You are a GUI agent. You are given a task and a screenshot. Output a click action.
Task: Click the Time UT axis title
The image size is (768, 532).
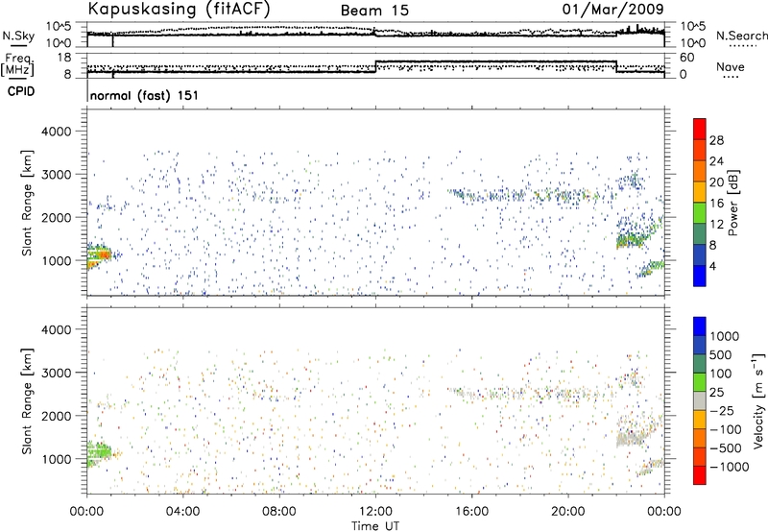click(375, 526)
